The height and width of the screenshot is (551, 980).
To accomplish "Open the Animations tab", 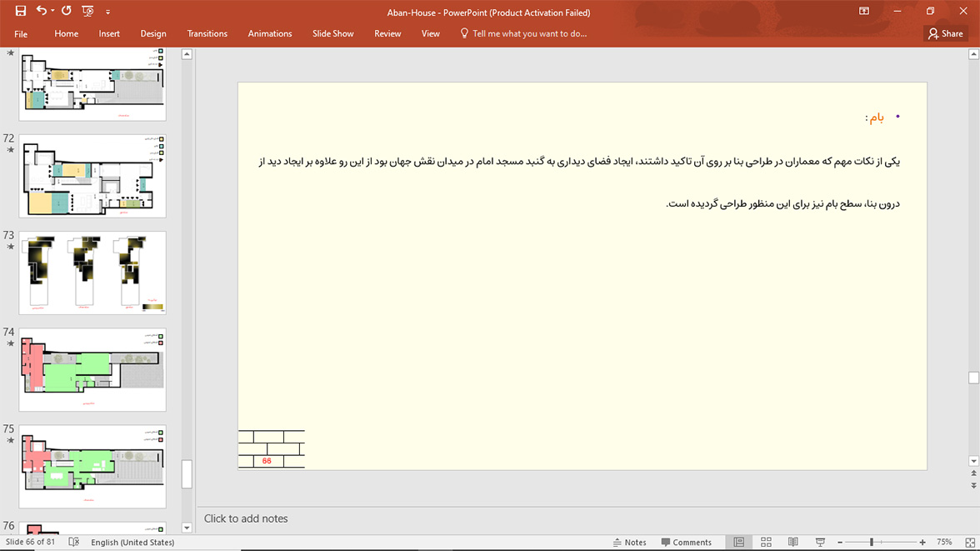I will [x=270, y=34].
